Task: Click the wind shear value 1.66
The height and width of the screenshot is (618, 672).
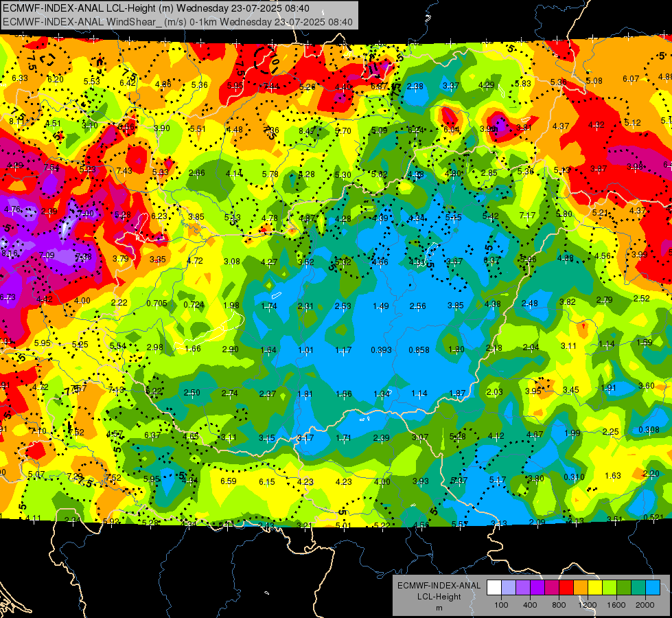Action: 192,348
